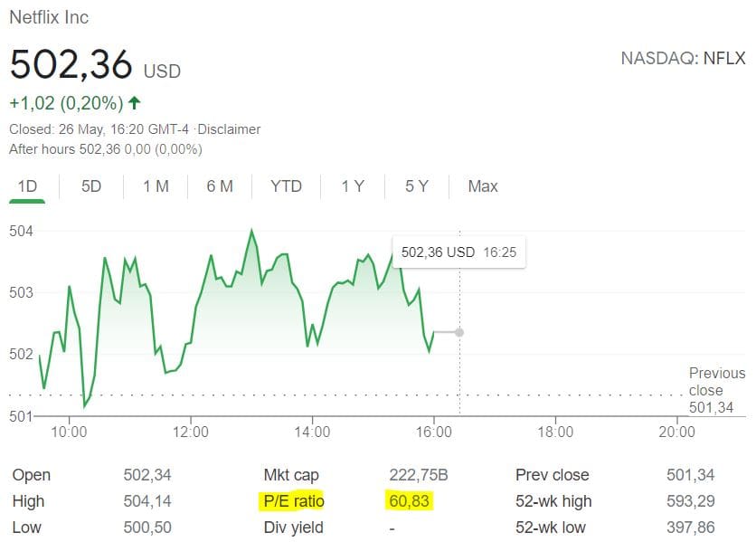Click the 18:00 x-axis time label
The image size is (756, 542).
point(555,432)
